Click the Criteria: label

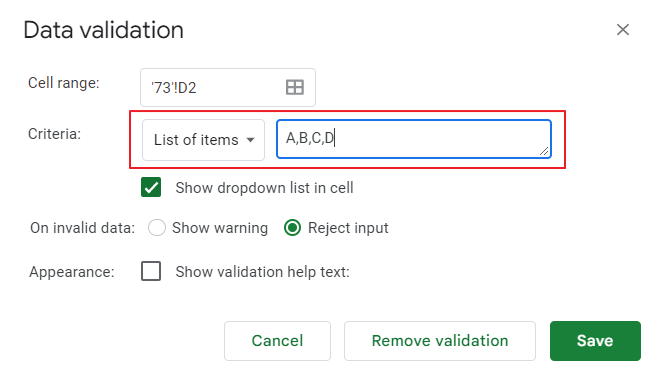pyautogui.click(x=54, y=134)
